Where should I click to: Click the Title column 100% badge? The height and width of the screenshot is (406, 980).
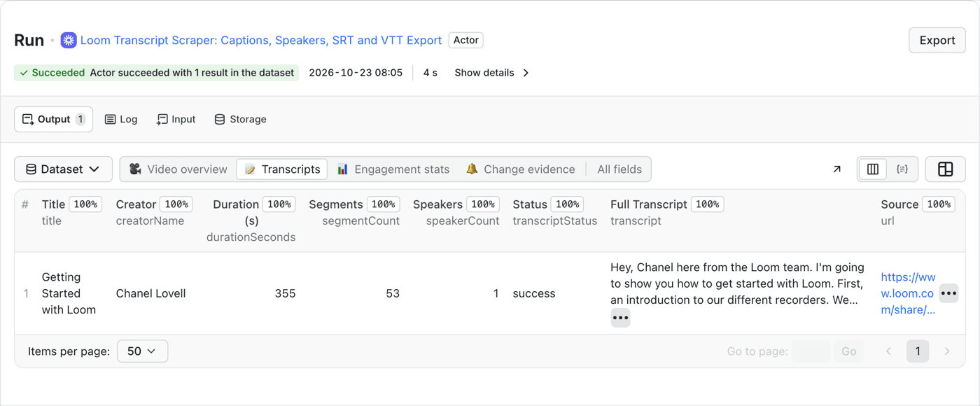point(85,204)
